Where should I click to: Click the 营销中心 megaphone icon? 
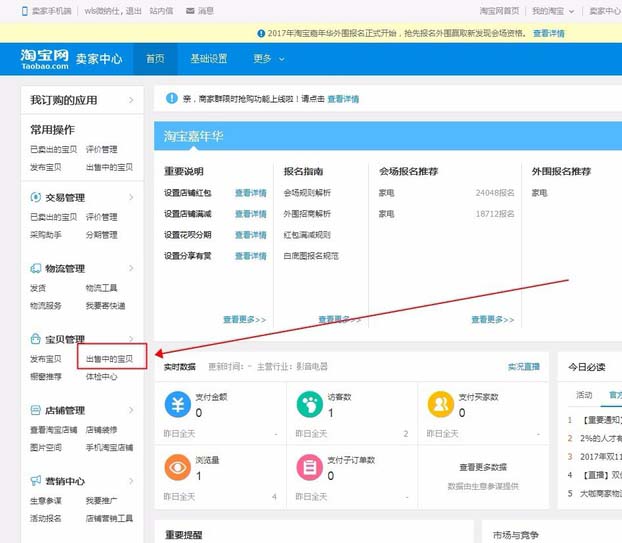(35, 481)
